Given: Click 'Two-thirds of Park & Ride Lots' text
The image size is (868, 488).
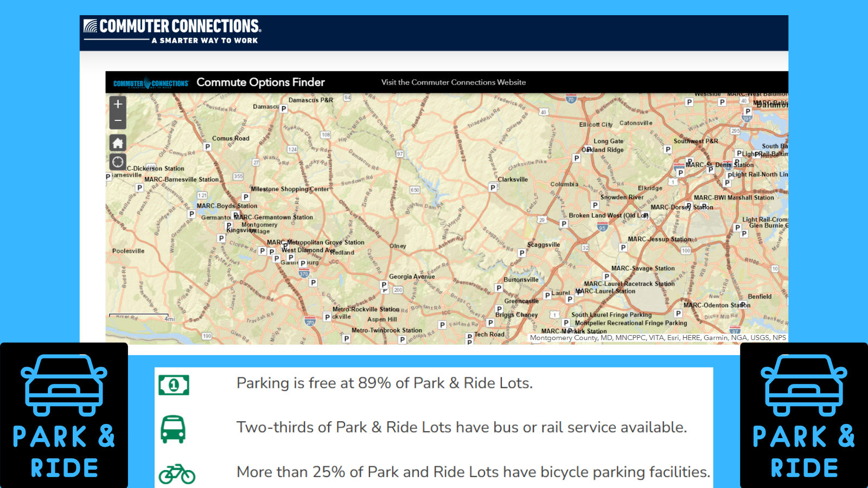Looking at the screenshot, I should point(462,427).
